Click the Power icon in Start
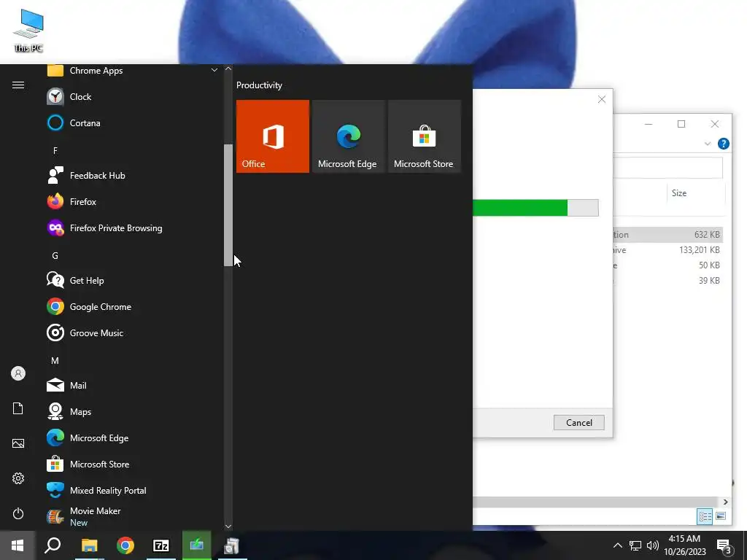Viewport: 747px width, 560px height. 18,513
